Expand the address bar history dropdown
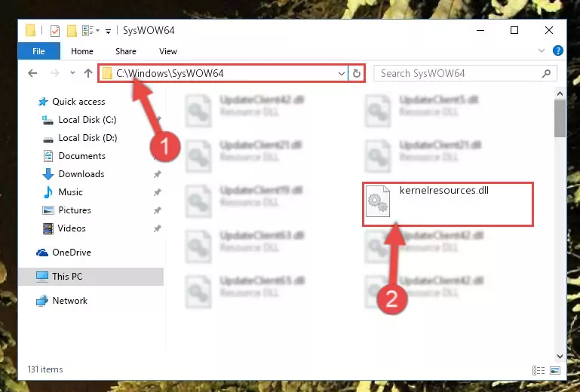The height and width of the screenshot is (392, 580). 342,74
